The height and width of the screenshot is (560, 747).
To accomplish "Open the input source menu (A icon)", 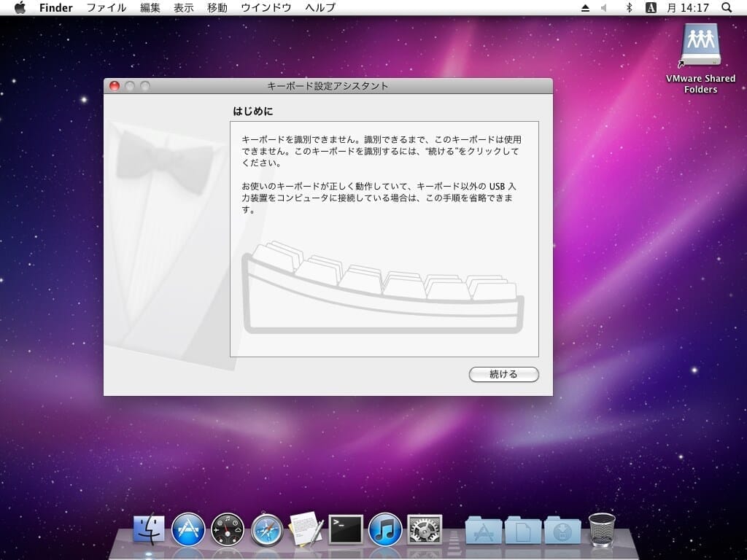I will pyautogui.click(x=651, y=7).
